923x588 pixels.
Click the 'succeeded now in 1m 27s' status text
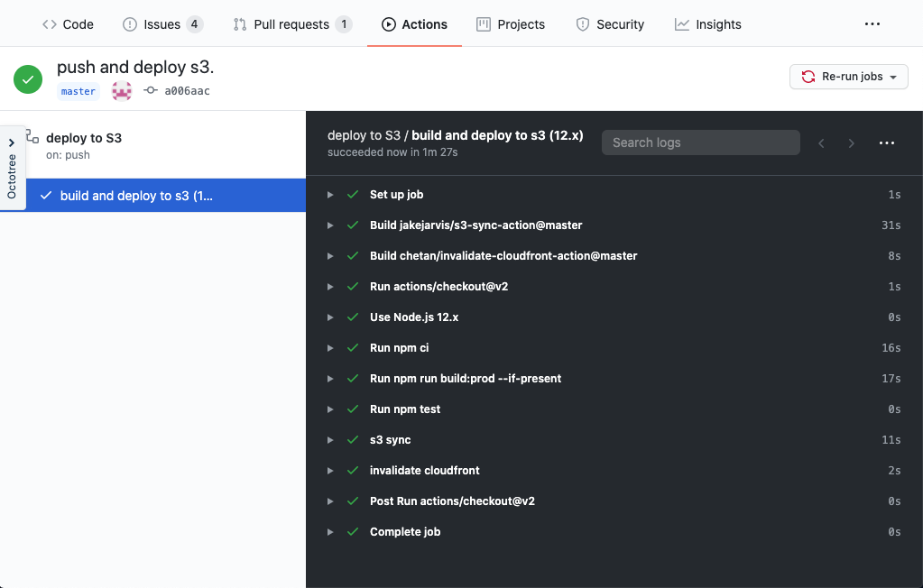[392, 152]
